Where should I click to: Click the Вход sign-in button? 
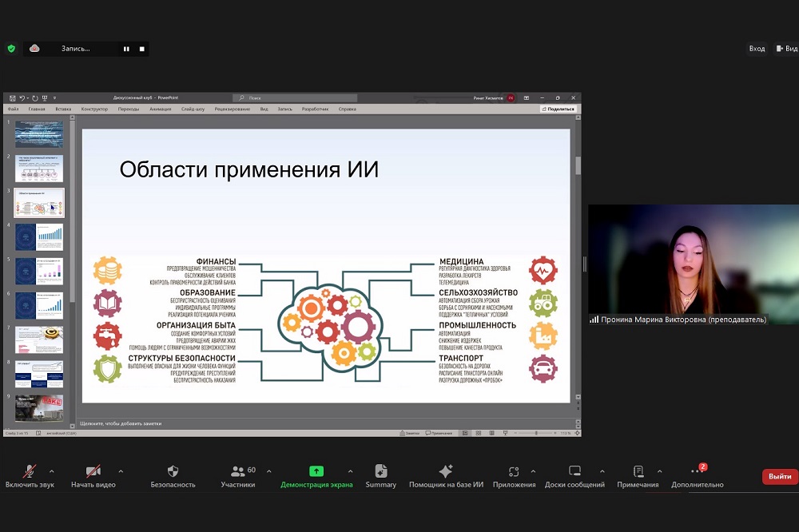(756, 49)
